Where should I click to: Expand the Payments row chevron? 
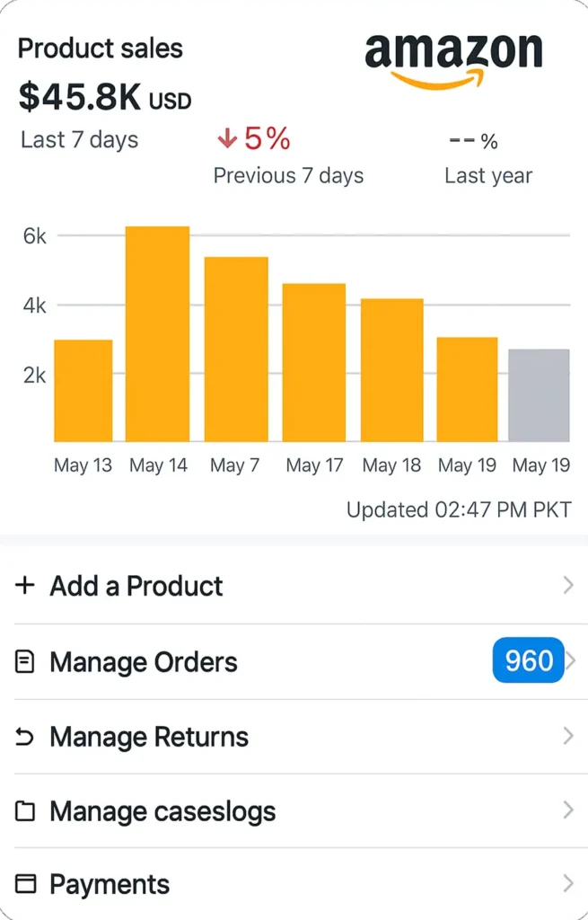click(x=568, y=883)
